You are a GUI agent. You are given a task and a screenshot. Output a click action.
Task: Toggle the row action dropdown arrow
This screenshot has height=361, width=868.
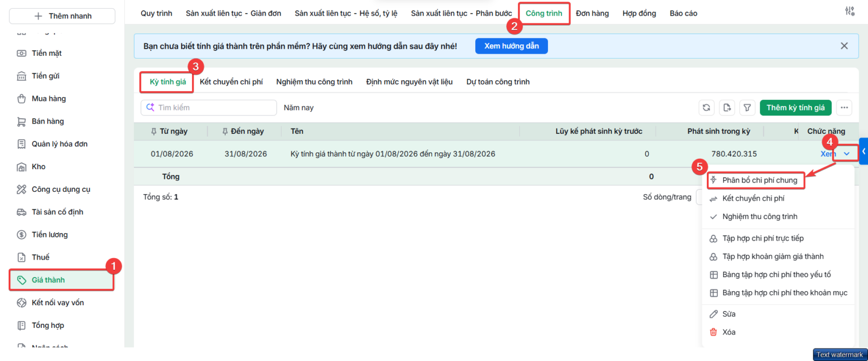846,154
